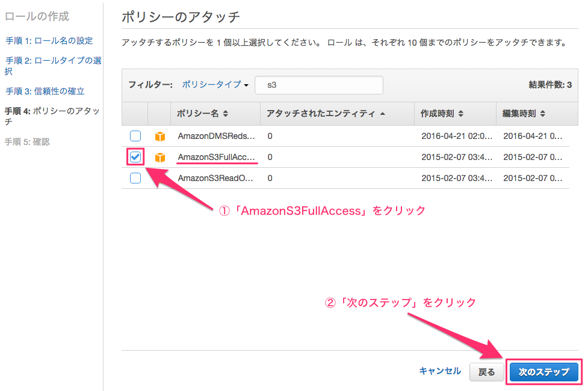The width and height of the screenshot is (588, 391).
Task: Click attached entities value 0 in AmazonDMSReds... row
Action: click(x=270, y=136)
